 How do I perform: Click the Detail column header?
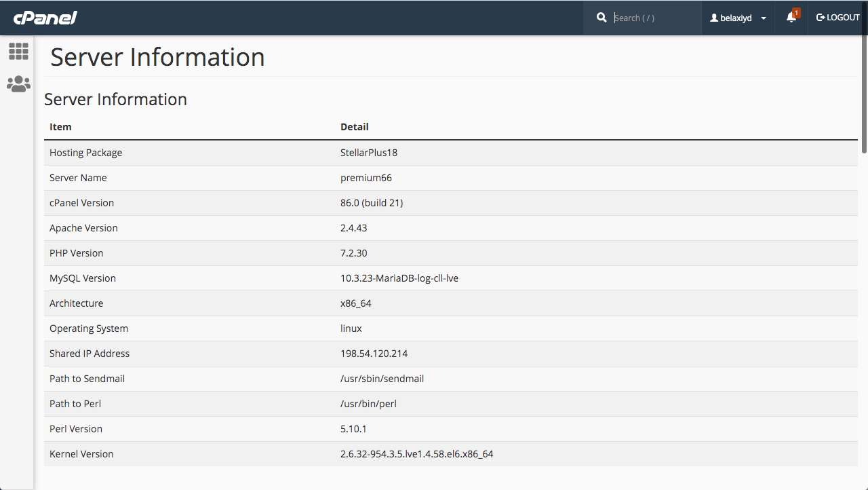[355, 126]
